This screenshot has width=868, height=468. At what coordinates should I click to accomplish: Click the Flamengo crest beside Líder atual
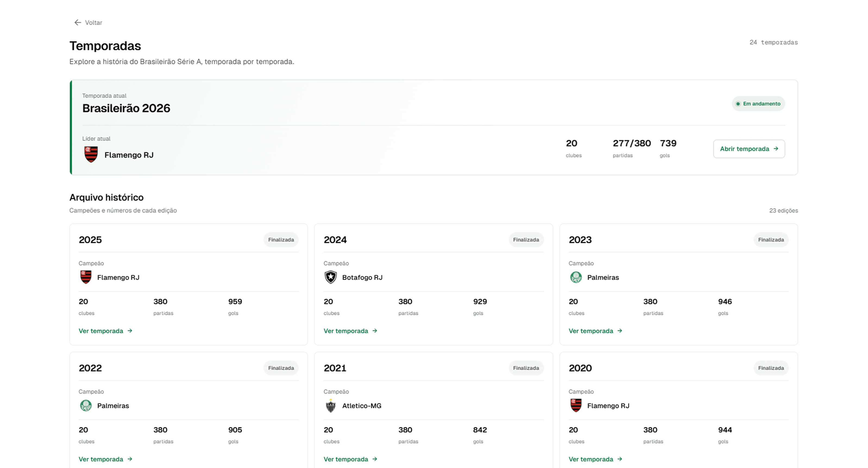click(x=91, y=154)
